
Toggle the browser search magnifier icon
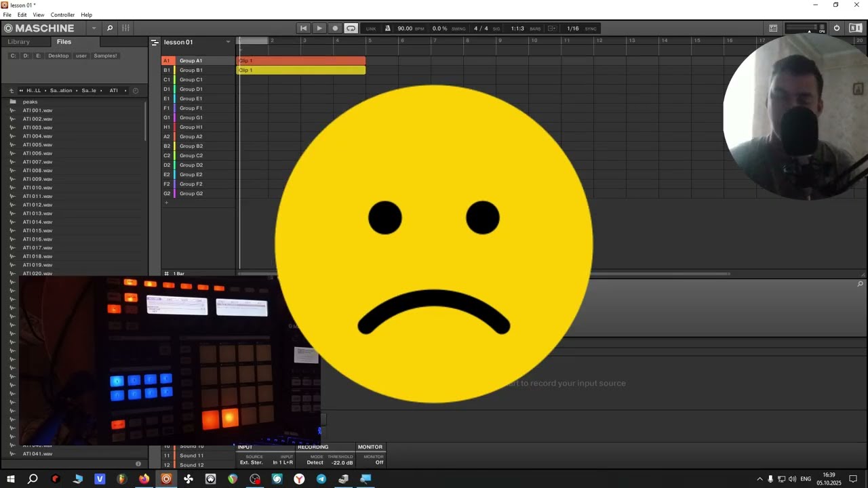point(110,28)
